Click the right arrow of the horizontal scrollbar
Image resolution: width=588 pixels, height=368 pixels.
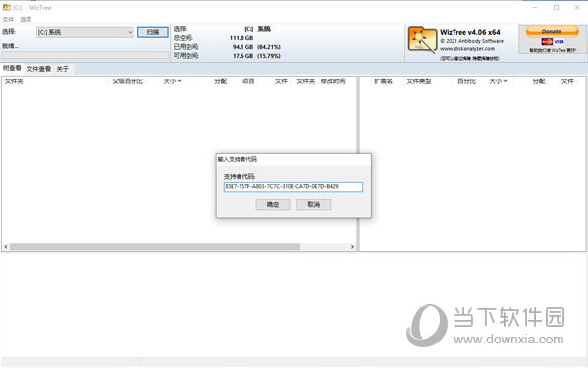pyautogui.click(x=352, y=247)
